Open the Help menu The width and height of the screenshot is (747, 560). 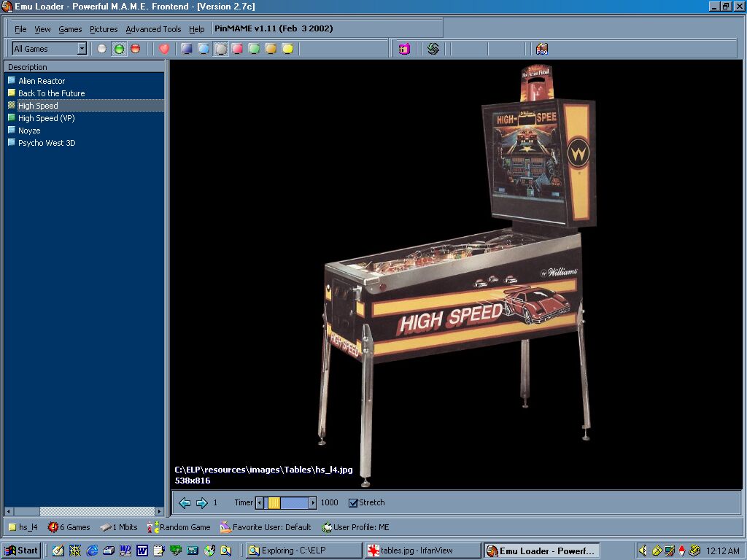(x=196, y=29)
